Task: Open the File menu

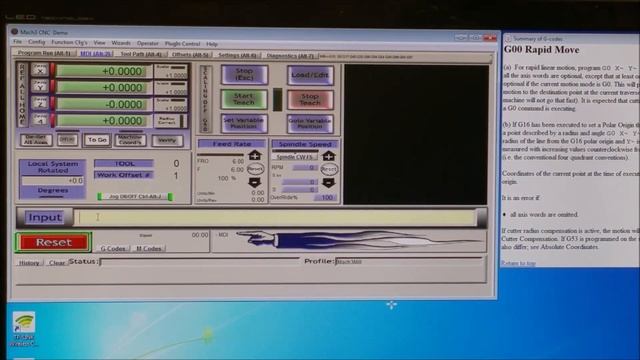Action: (17, 42)
